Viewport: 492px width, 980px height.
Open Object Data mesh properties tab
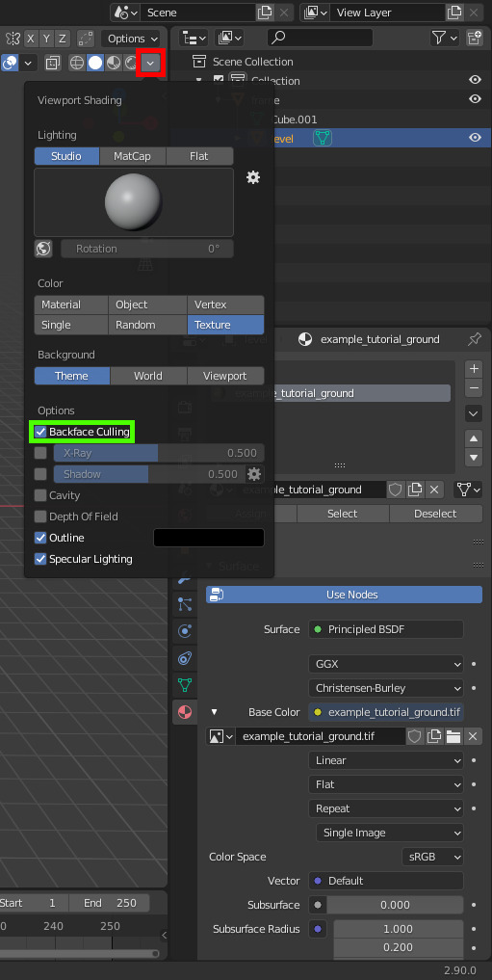pos(185,684)
